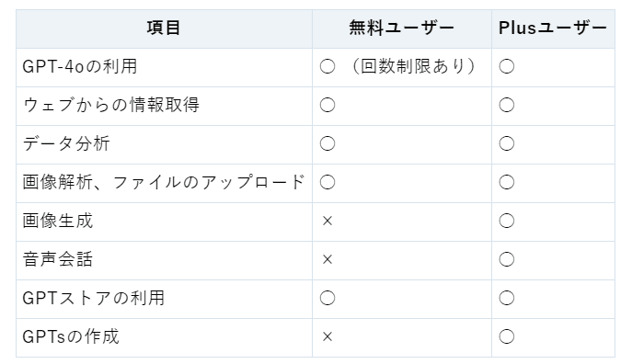The width and height of the screenshot is (632, 364).
Task: Select the 画像解析、ファイルのアップロード label
Action: click(164, 182)
